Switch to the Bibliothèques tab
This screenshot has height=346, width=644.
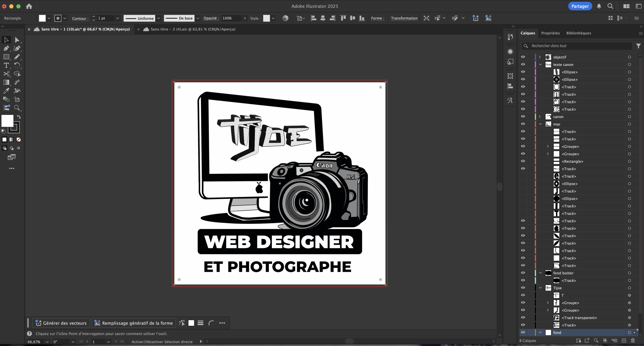click(579, 33)
